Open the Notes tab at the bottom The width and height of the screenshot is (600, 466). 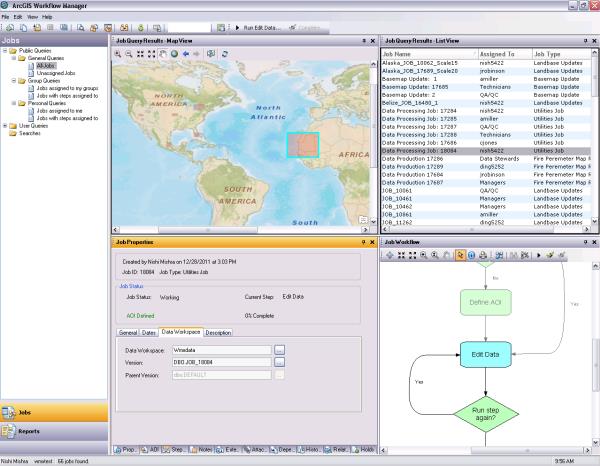click(202, 450)
